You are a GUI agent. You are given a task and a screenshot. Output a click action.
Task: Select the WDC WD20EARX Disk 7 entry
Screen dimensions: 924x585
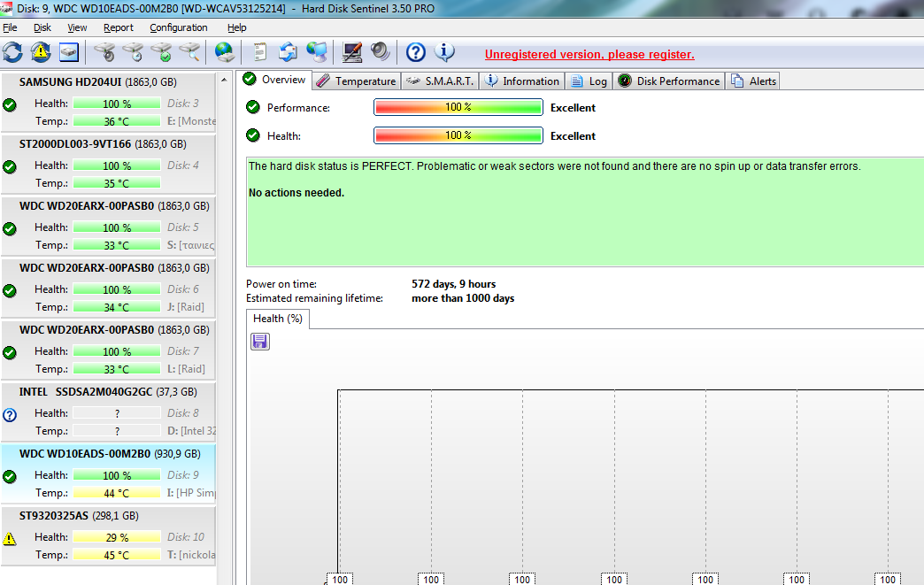coord(109,350)
